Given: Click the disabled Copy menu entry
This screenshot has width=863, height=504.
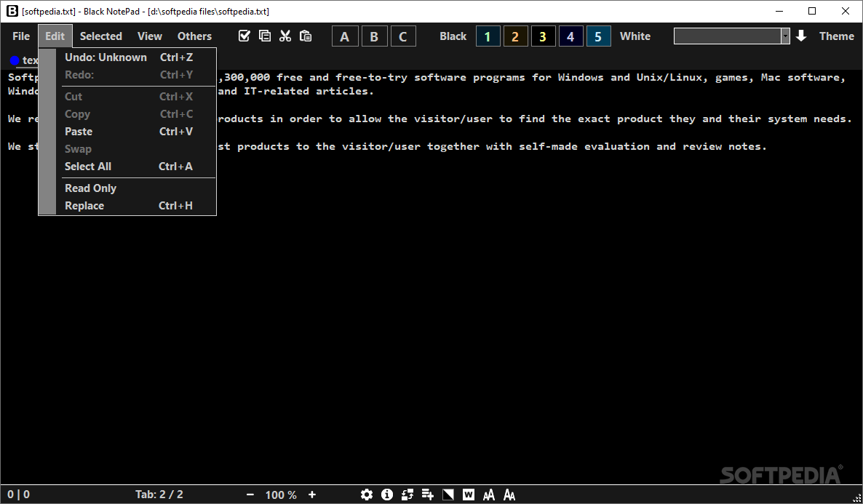Looking at the screenshot, I should [x=127, y=114].
